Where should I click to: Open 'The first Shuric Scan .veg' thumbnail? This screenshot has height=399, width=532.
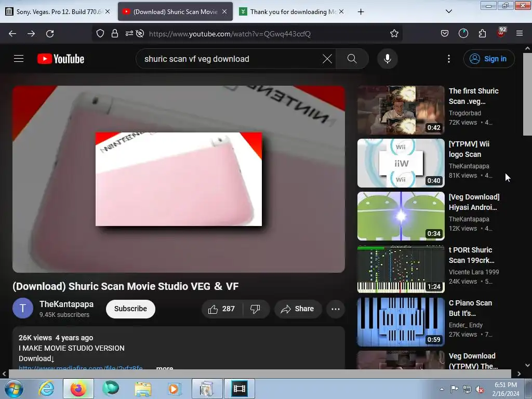401,110
